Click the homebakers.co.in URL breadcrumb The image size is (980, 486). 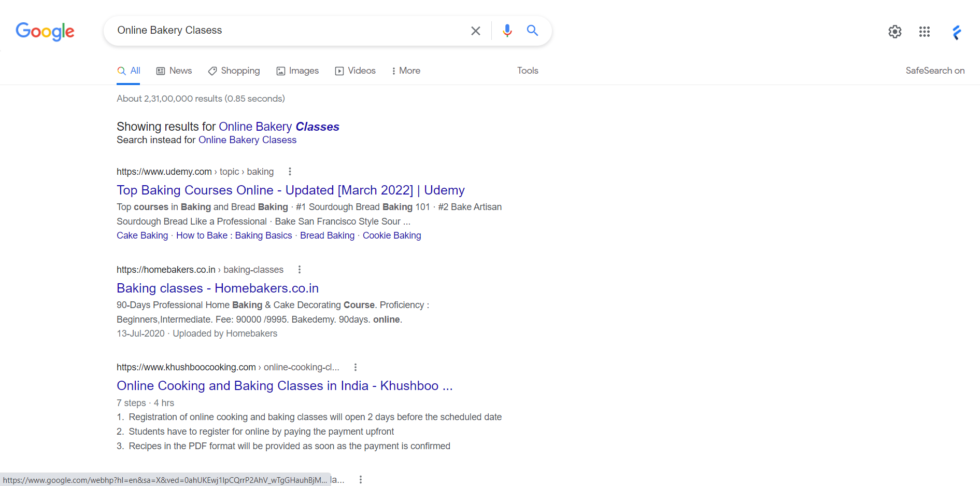(200, 270)
